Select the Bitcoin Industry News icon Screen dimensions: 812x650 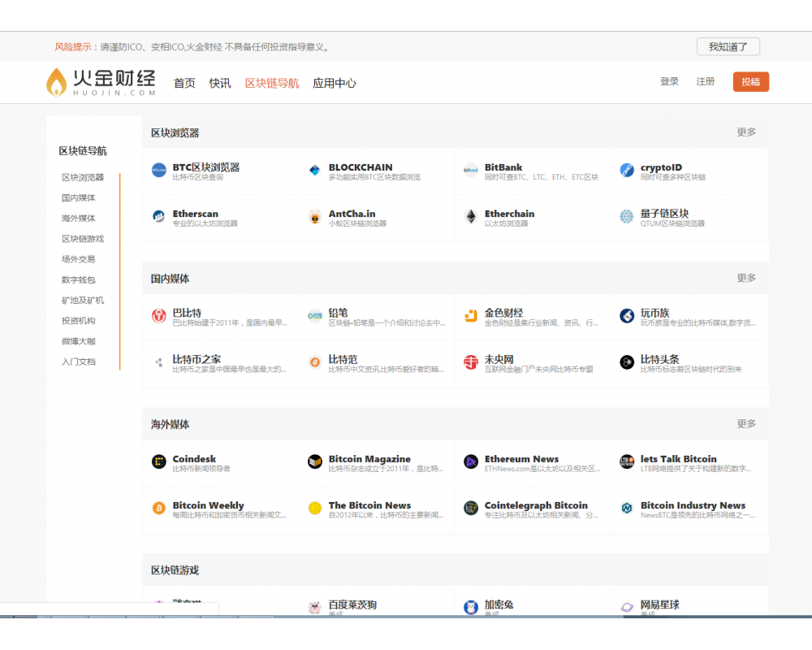(x=627, y=508)
